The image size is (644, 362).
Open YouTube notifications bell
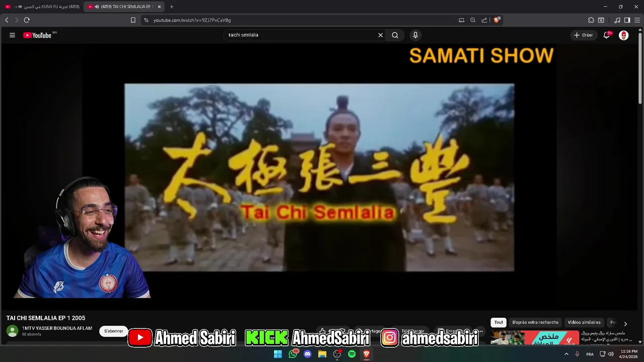[607, 35]
